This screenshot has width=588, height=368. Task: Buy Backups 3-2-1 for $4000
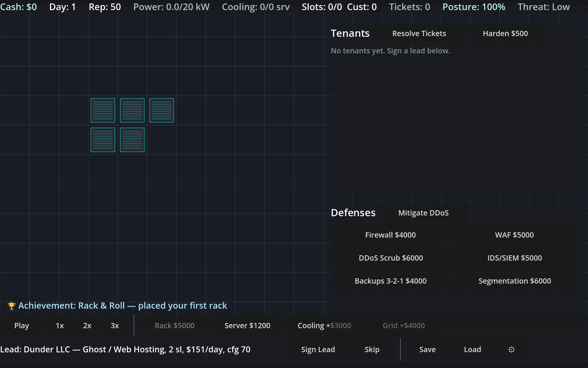coord(390,281)
